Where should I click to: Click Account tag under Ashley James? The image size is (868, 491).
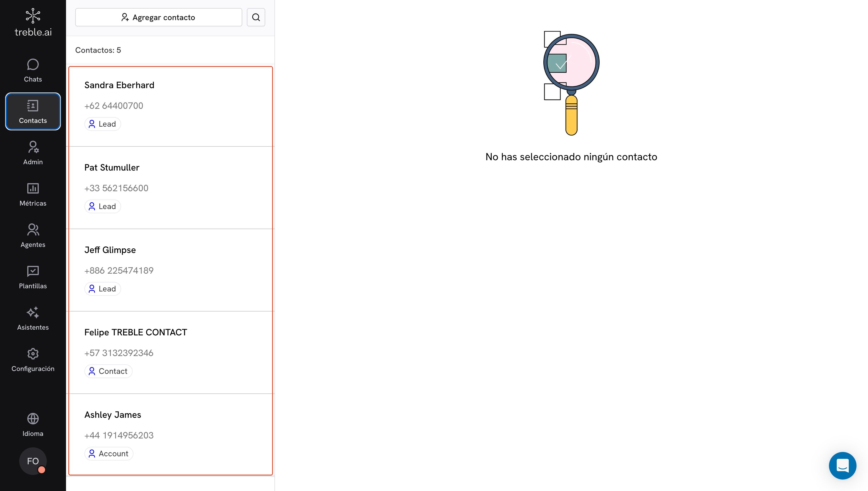(109, 454)
